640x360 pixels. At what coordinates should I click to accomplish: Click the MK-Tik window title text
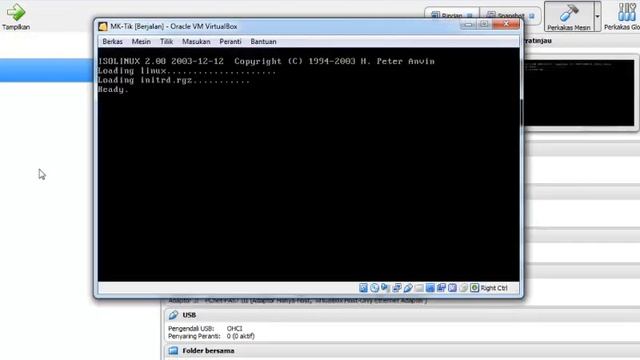pos(173,27)
